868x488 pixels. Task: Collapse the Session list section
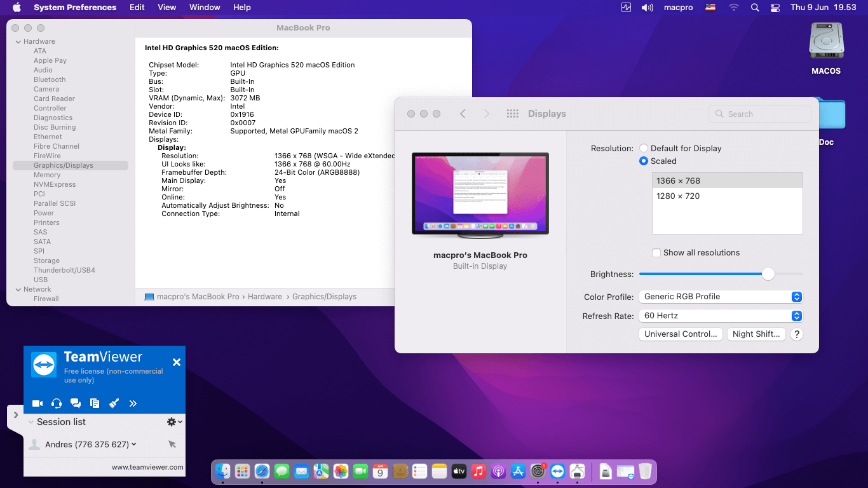click(31, 422)
